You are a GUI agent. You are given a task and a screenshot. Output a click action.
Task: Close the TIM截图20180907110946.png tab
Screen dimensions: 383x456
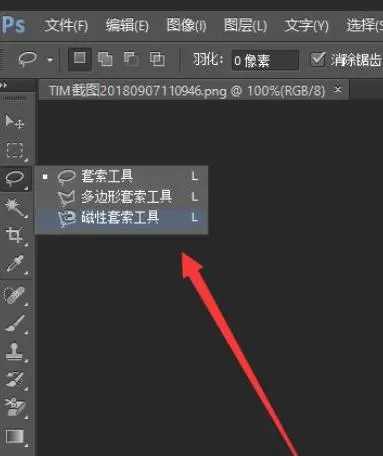tap(338, 89)
